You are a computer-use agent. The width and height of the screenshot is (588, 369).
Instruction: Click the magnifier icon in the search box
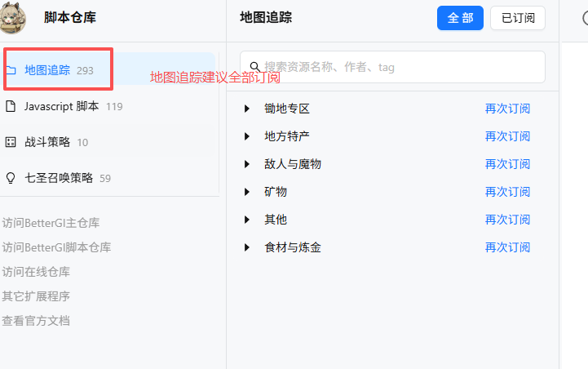(x=254, y=67)
